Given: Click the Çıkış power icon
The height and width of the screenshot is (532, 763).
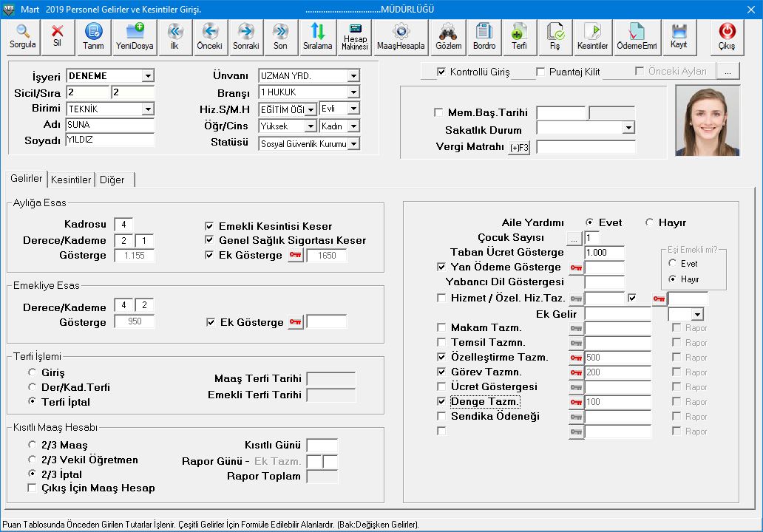Looking at the screenshot, I should click(727, 32).
